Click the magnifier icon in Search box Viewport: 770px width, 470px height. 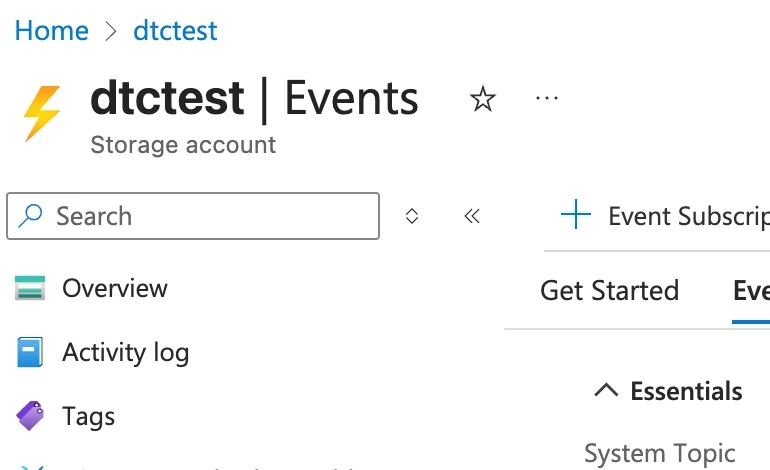tap(32, 216)
